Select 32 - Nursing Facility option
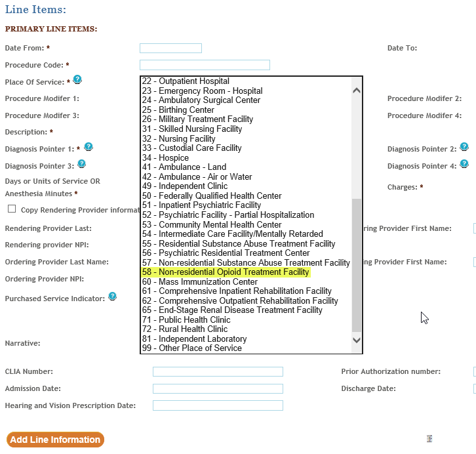Viewport: 476px width, 454px height. (x=247, y=138)
